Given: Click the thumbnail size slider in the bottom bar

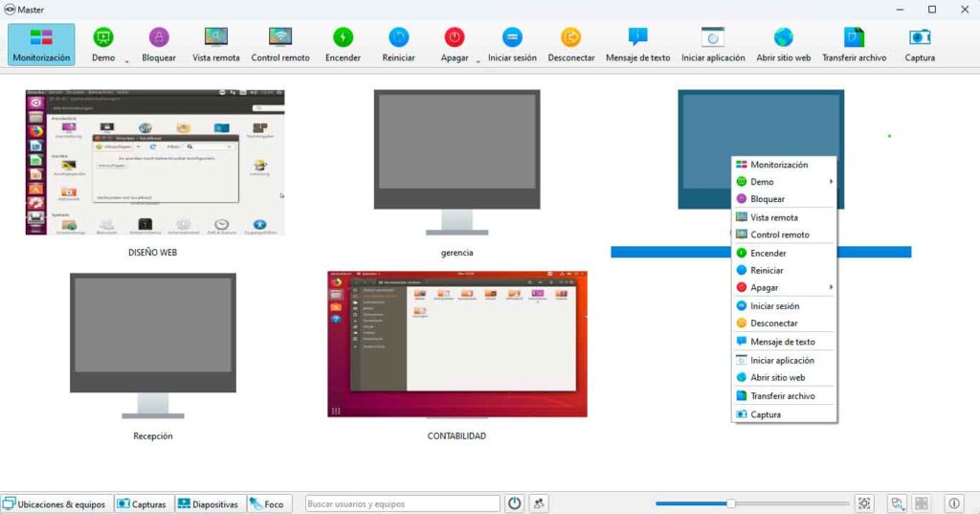Looking at the screenshot, I should point(731,503).
